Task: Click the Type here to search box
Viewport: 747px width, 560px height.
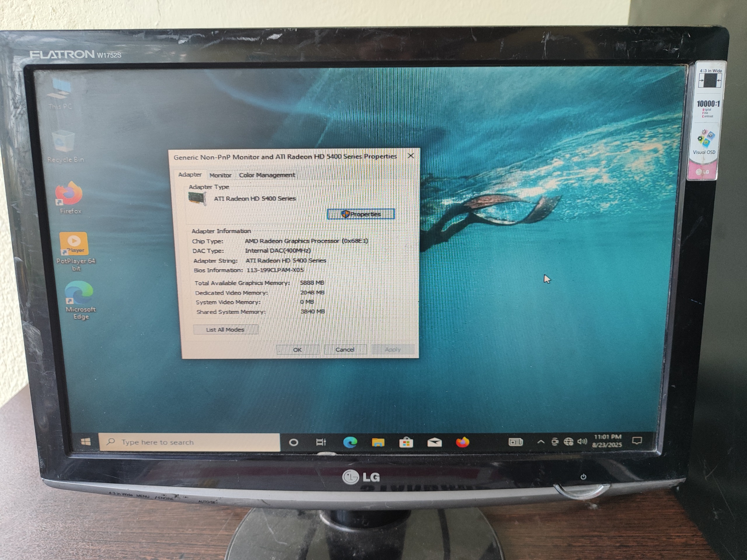Action: click(x=189, y=442)
